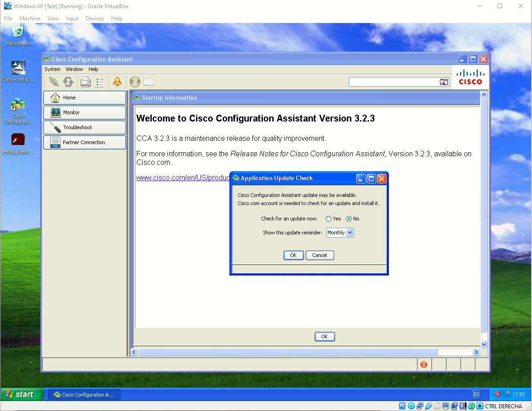
Task: Click the search input field
Action: point(393,82)
